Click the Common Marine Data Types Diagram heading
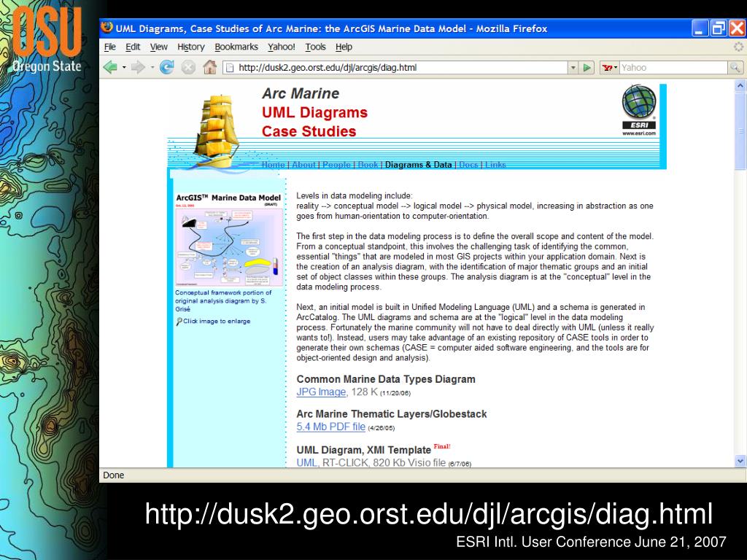The image size is (747, 560). coord(386,379)
